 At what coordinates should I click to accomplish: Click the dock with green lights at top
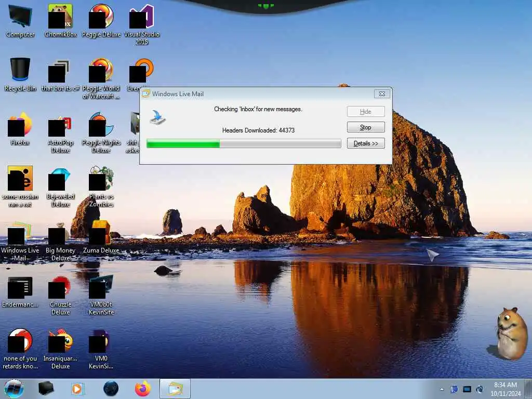coord(265,6)
